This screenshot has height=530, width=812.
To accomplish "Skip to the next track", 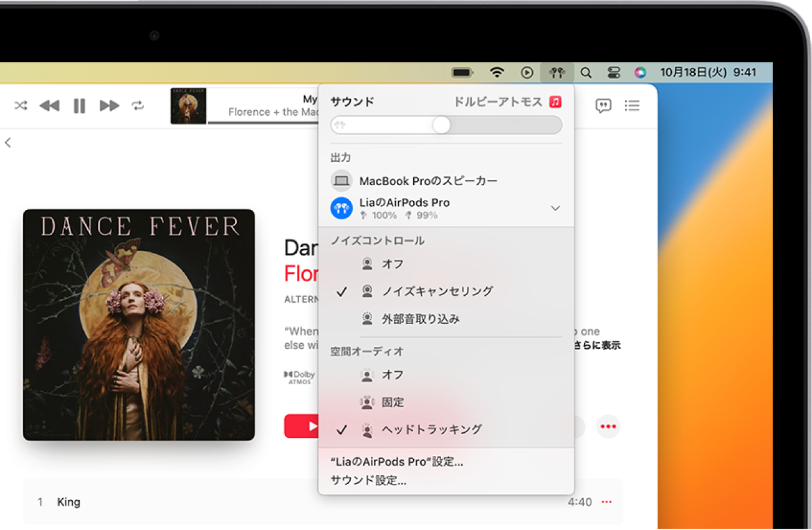I will (x=108, y=105).
